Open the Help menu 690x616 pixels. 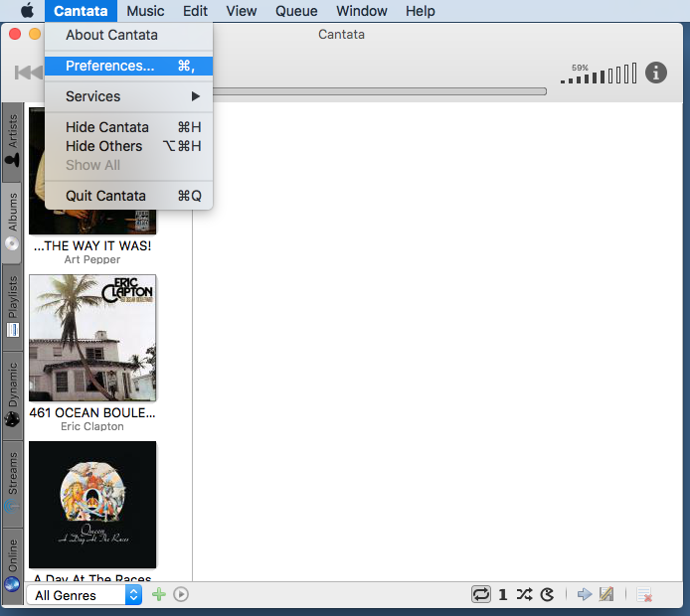pyautogui.click(x=420, y=11)
